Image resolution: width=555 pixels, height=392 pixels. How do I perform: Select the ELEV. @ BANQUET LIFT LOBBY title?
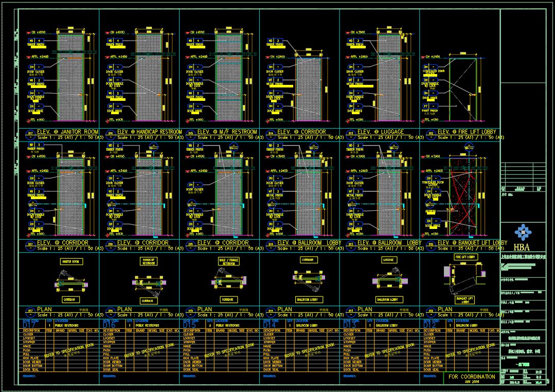coord(472,243)
